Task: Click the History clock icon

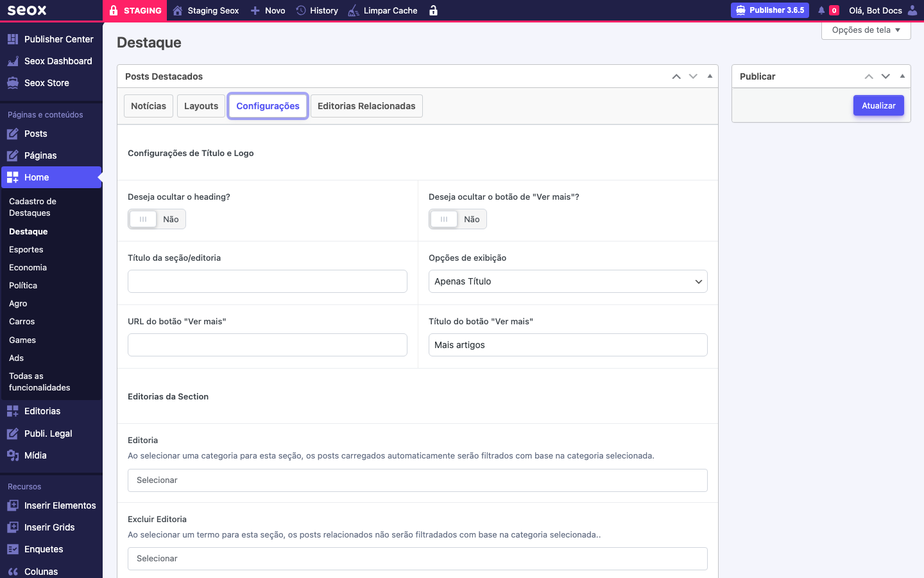Action: click(x=301, y=10)
